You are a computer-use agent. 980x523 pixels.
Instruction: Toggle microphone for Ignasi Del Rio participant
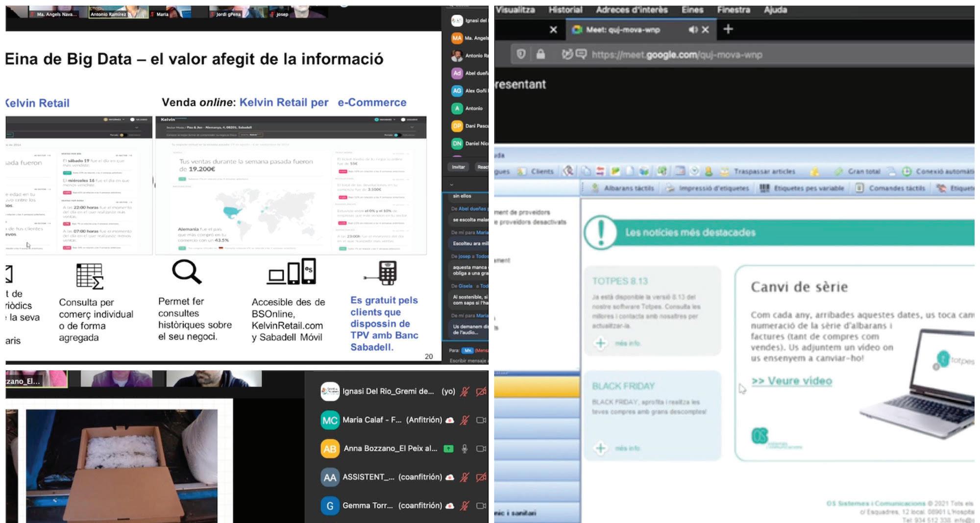coord(465,391)
